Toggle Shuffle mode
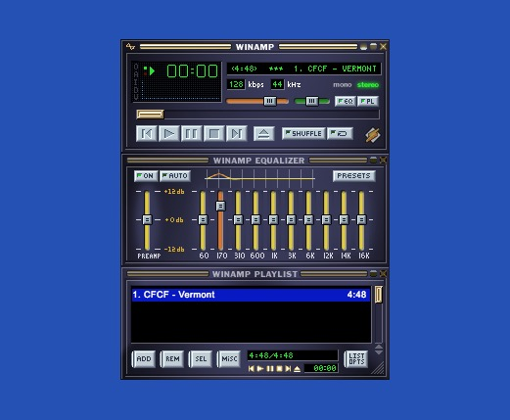Screen dimensions: 510x420 pos(303,134)
